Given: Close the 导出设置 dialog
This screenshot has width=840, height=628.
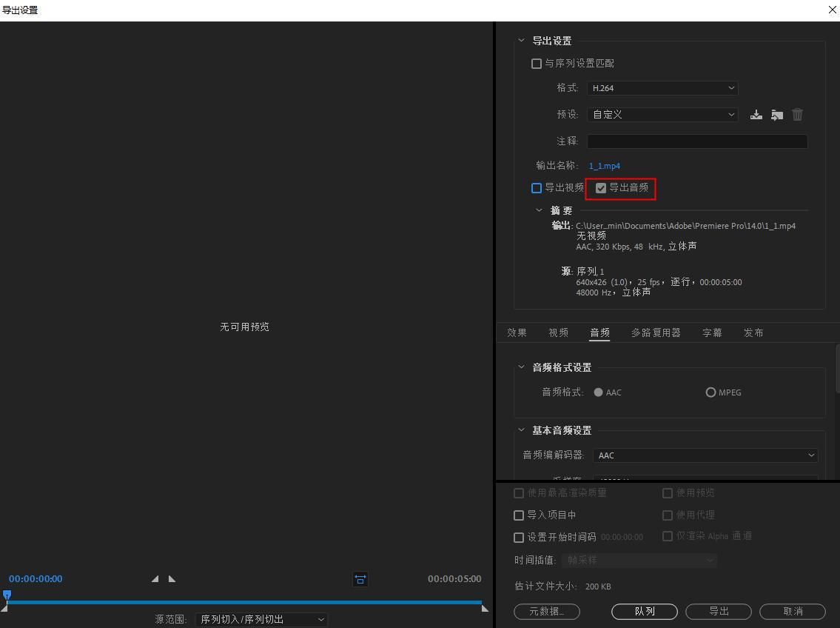Looking at the screenshot, I should [833, 10].
